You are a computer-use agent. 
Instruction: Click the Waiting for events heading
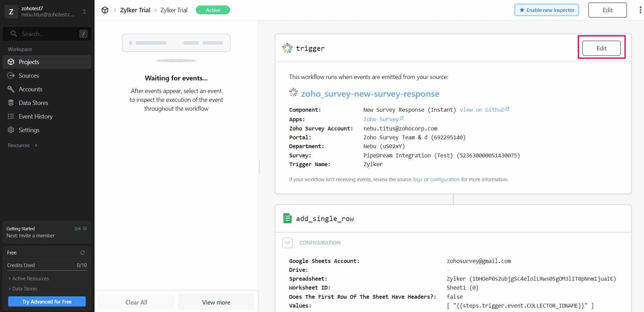click(x=176, y=78)
